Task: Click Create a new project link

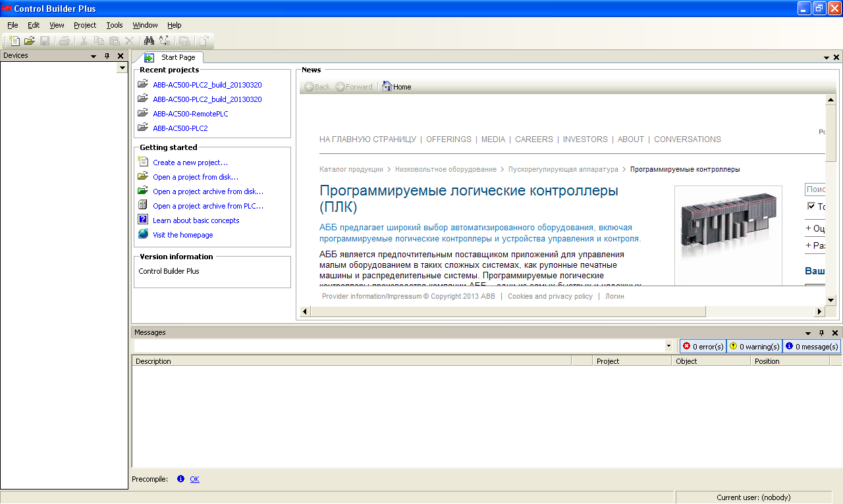Action: 190,163
